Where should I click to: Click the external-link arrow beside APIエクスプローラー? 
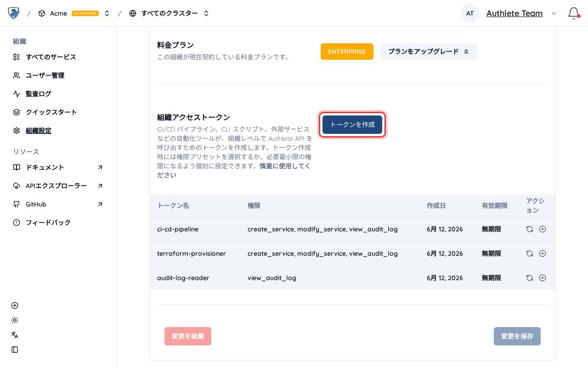[100, 186]
